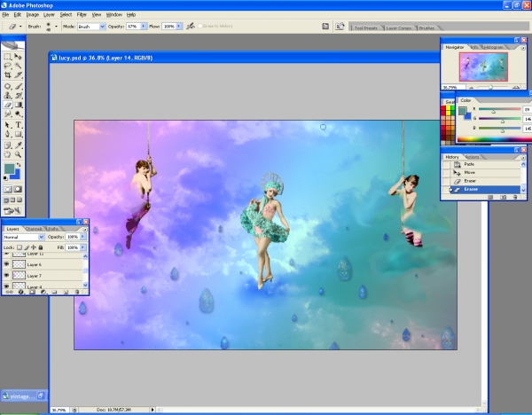Viewport: 532px width, 415px height.
Task: Select the Magic Wand tool
Action: [19, 66]
